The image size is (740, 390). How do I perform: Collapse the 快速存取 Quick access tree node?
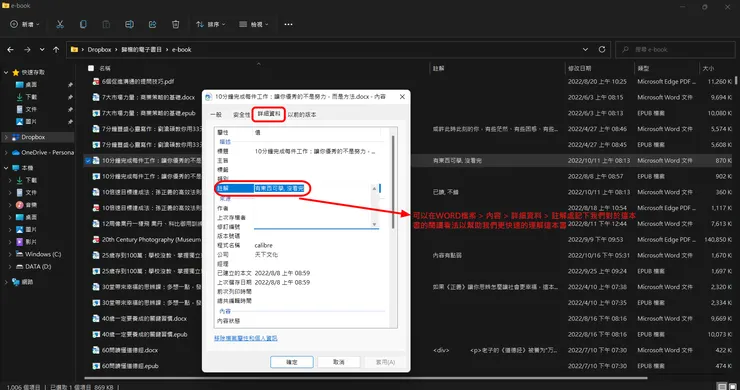coord(6,72)
